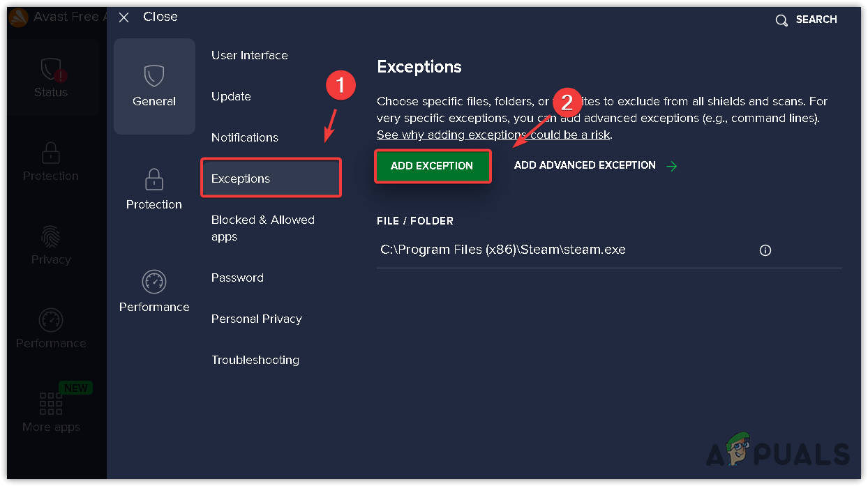Viewport: 868px width, 486px height.
Task: Open the Performance gauge category
Action: (x=154, y=282)
